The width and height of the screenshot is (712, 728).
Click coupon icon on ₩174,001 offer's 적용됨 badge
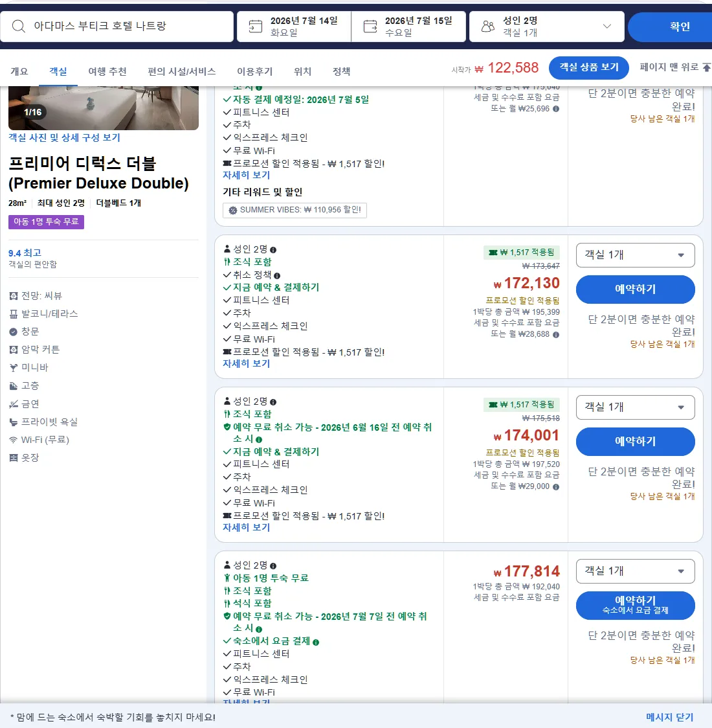click(x=493, y=405)
